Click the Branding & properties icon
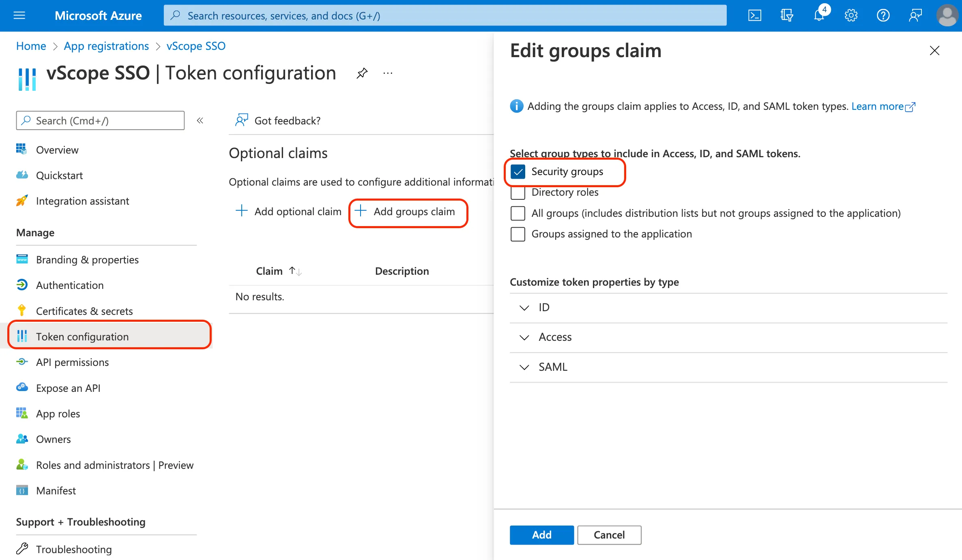This screenshot has height=560, width=962. 22,259
